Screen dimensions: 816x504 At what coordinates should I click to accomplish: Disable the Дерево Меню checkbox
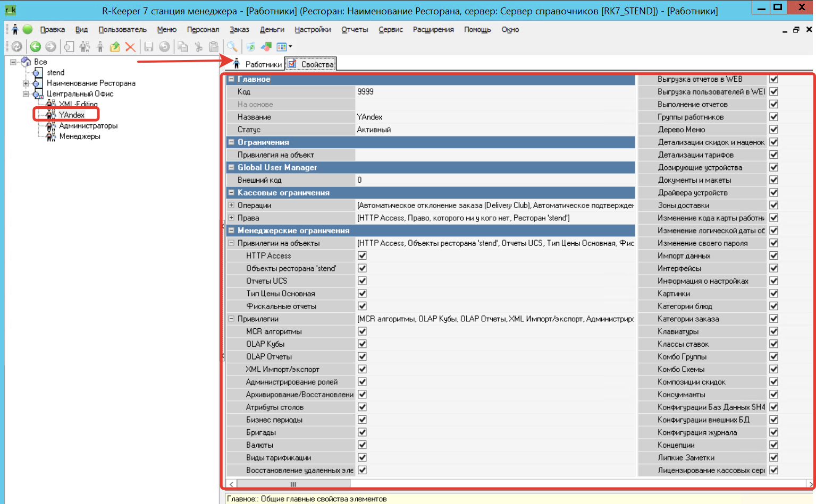tap(773, 130)
